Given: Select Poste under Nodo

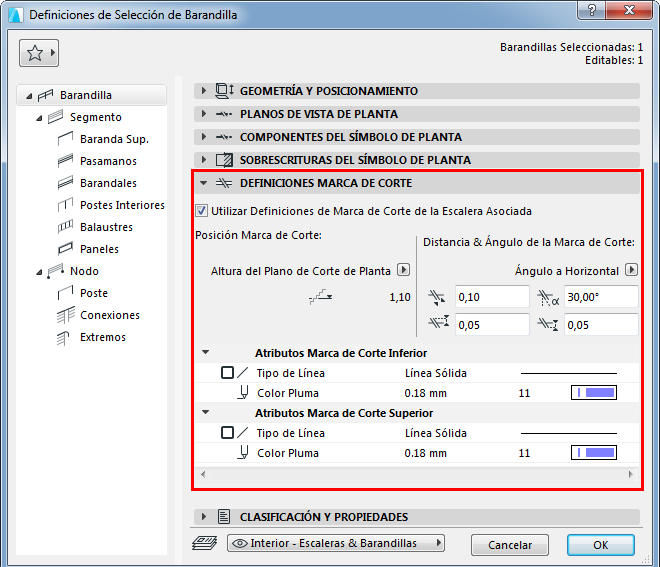Looking at the screenshot, I should click(94, 293).
